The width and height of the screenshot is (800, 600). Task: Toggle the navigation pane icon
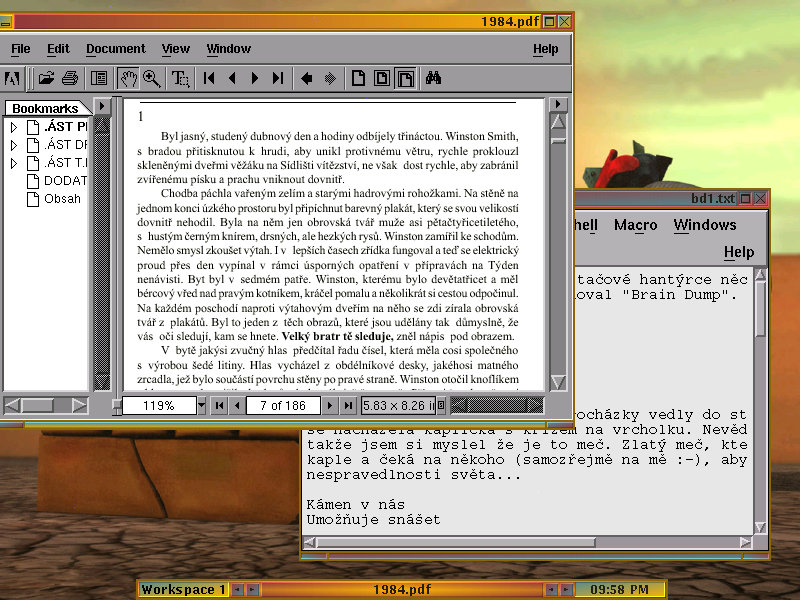coord(98,79)
